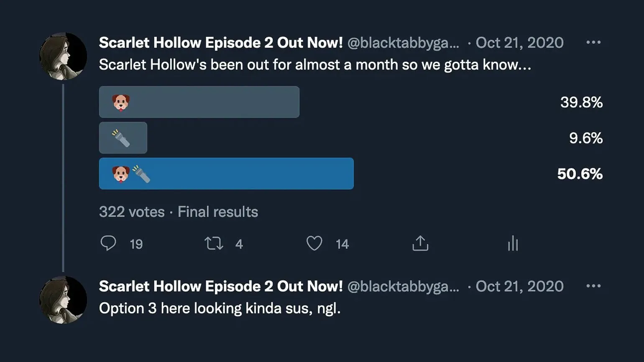Select the dog and flashlight poll option

[226, 173]
